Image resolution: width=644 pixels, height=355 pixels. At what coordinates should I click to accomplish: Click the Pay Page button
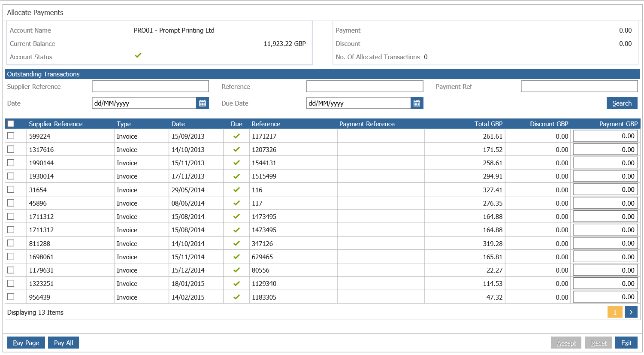pos(26,343)
